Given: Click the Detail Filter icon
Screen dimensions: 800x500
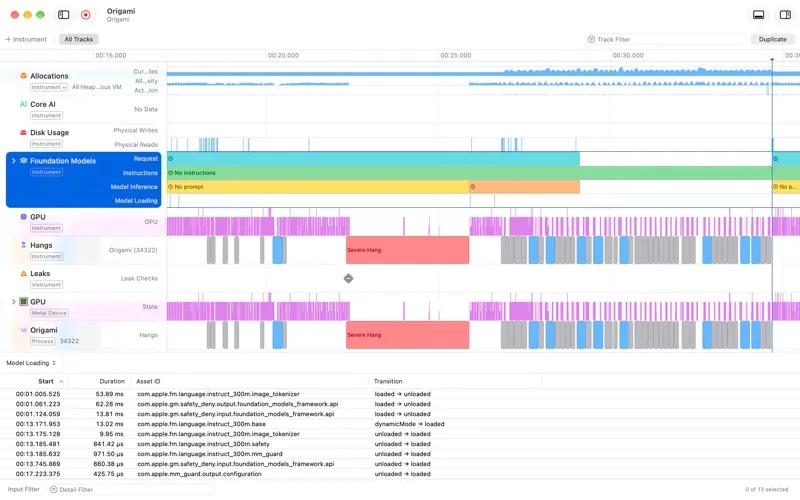Looking at the screenshot, I should [53, 489].
